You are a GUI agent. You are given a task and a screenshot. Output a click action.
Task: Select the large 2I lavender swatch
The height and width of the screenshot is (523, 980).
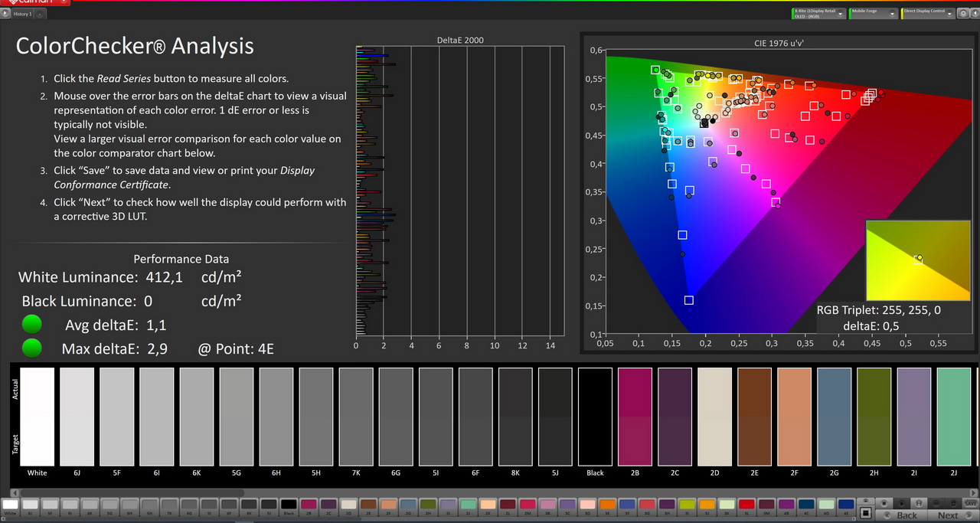click(x=913, y=416)
